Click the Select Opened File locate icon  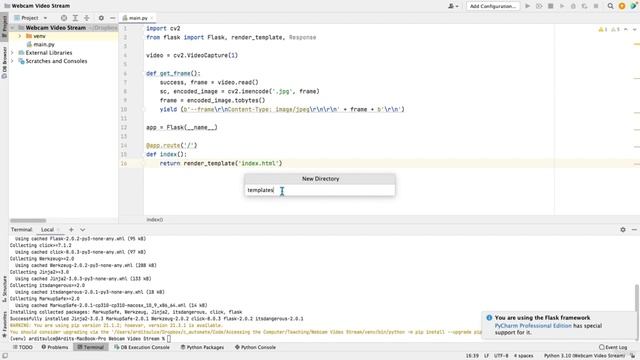[64, 18]
